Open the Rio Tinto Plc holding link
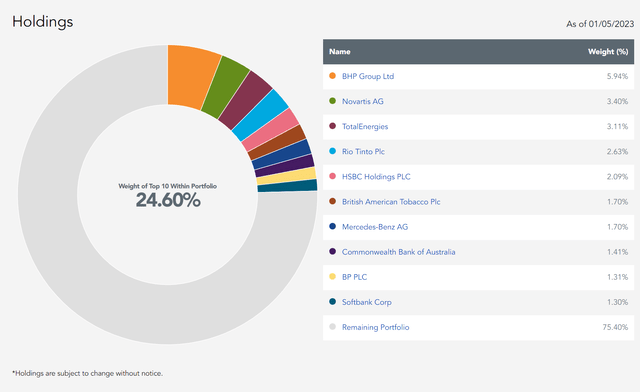Viewport: 640px width, 392px height. pos(363,151)
